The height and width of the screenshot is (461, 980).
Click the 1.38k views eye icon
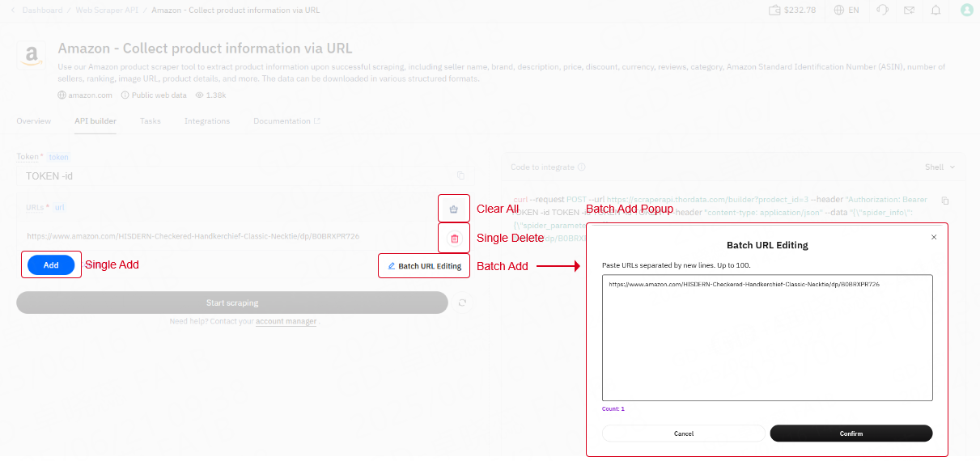point(199,95)
